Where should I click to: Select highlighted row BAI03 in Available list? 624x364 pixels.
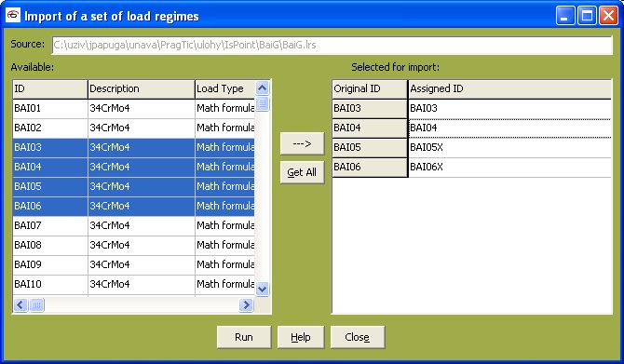tap(134, 147)
